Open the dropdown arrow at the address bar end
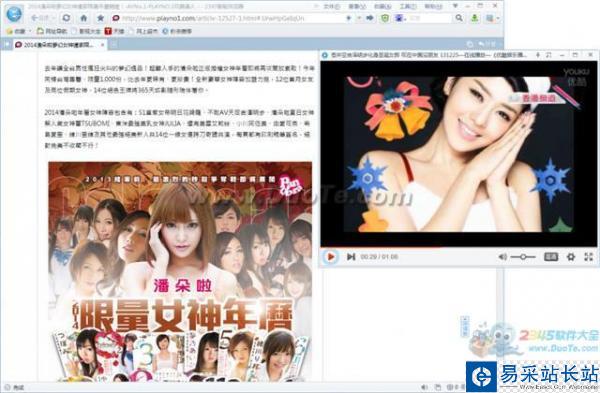600x393 pixels. coord(359,18)
